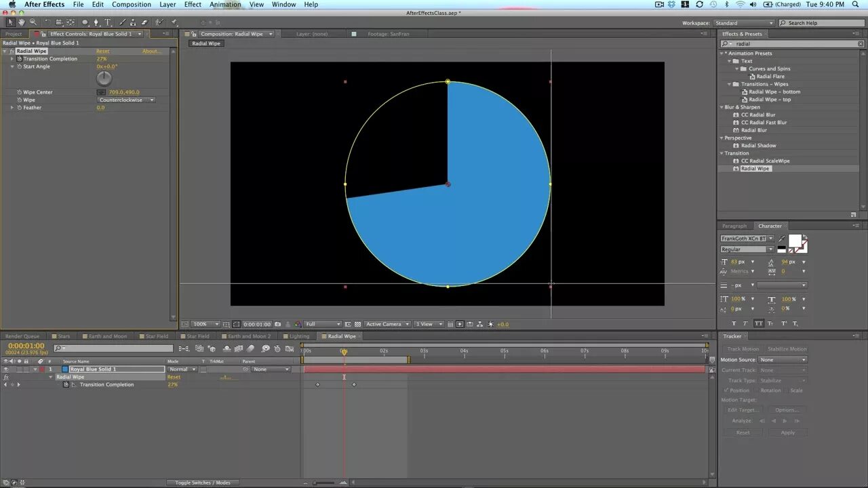Select the Hand tool
Screen dimensions: 868x488
(x=21, y=22)
